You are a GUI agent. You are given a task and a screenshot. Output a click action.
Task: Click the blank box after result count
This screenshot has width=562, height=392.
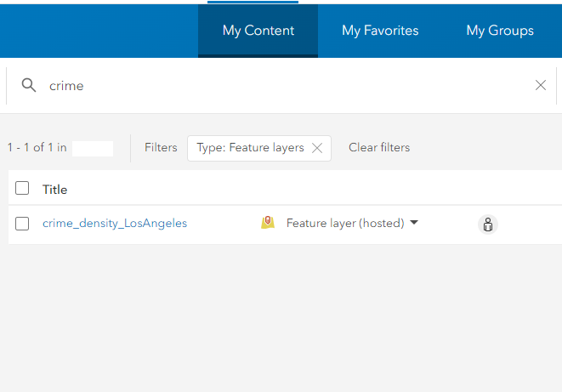(x=93, y=148)
